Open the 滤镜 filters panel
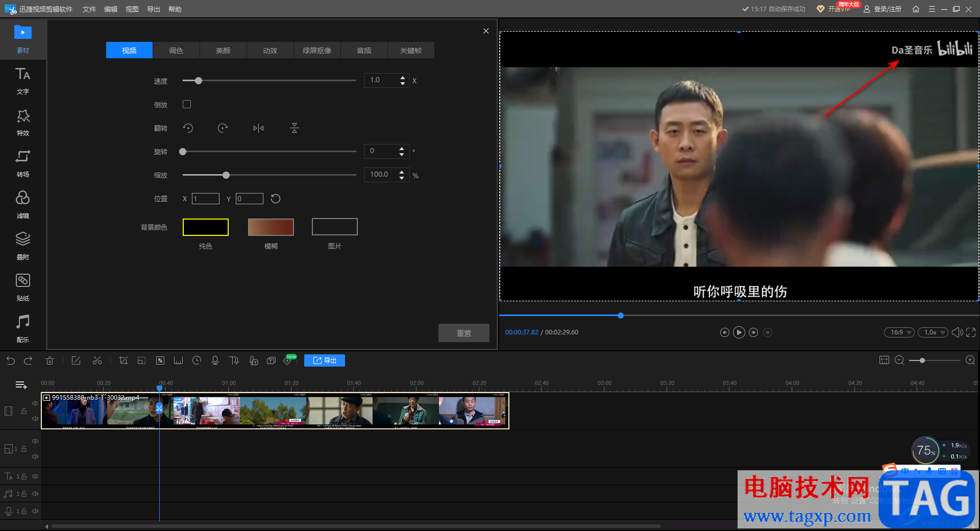Viewport: 980px width, 531px height. click(22, 205)
